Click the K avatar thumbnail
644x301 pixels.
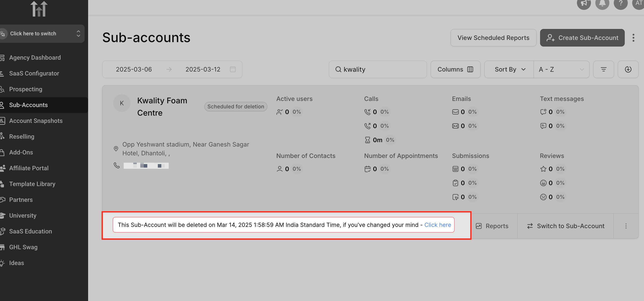(122, 103)
